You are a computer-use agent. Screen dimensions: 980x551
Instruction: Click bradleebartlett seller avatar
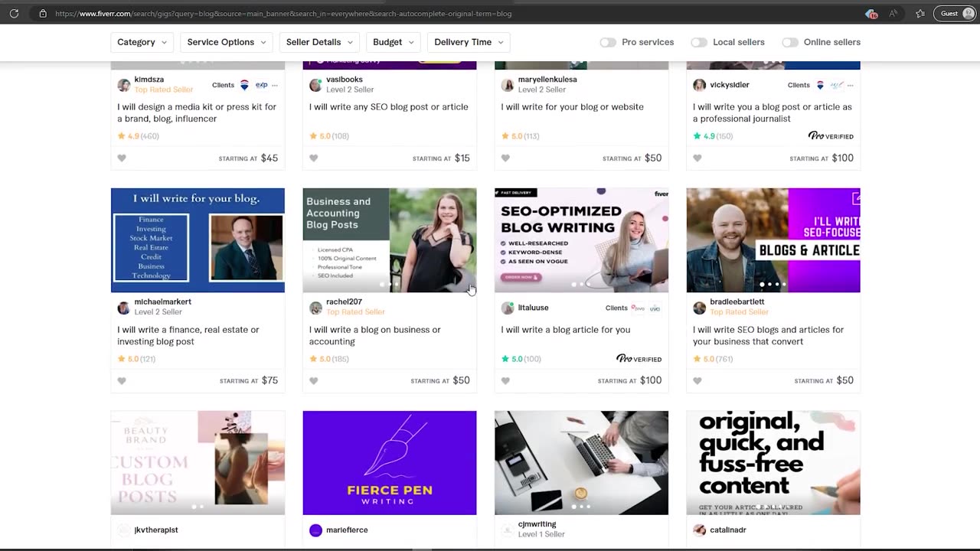coord(699,308)
